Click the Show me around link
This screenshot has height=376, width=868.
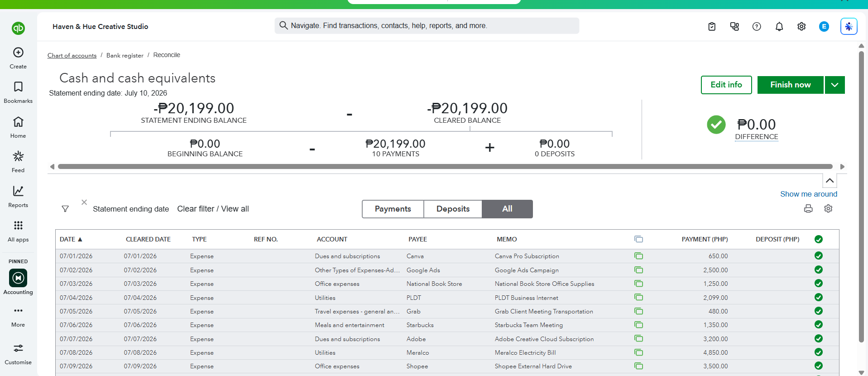[x=809, y=194]
